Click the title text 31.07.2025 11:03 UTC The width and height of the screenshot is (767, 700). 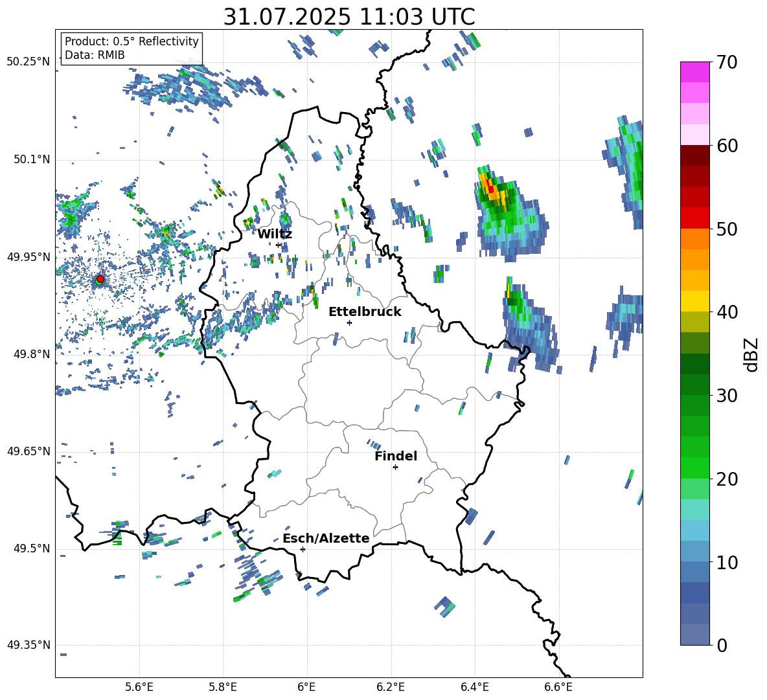pyautogui.click(x=349, y=17)
